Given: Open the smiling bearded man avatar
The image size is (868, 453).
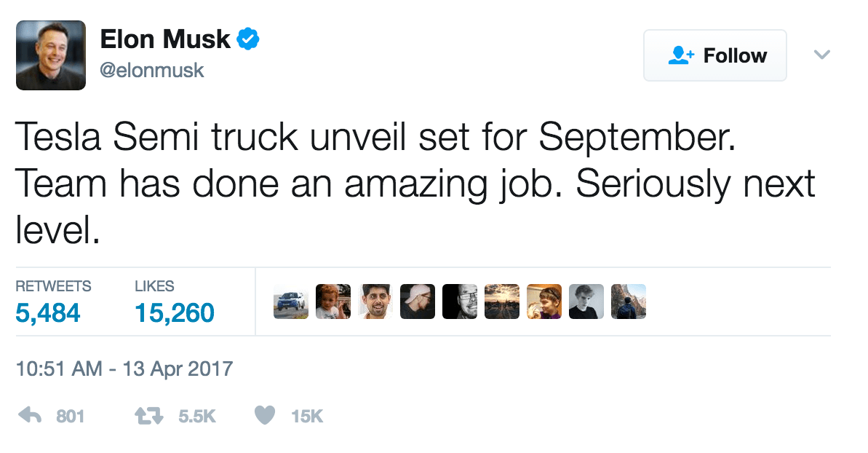Looking at the screenshot, I should pyautogui.click(x=375, y=302).
